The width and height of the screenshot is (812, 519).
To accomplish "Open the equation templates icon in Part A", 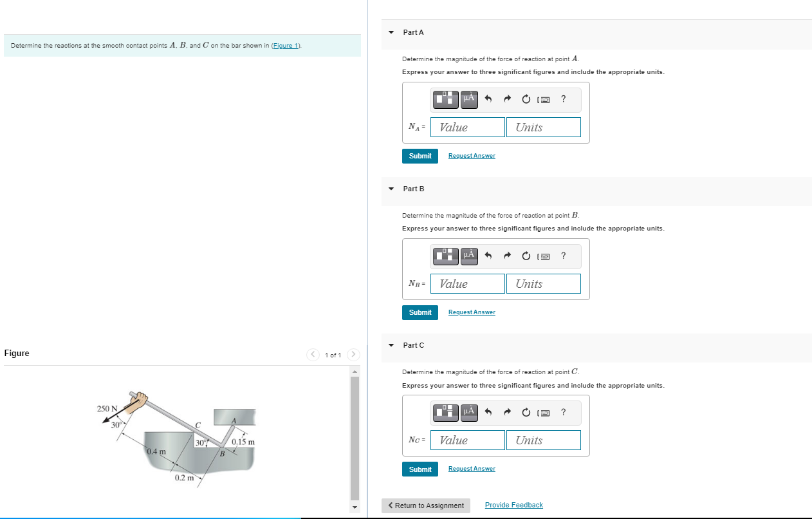I will 445,99.
